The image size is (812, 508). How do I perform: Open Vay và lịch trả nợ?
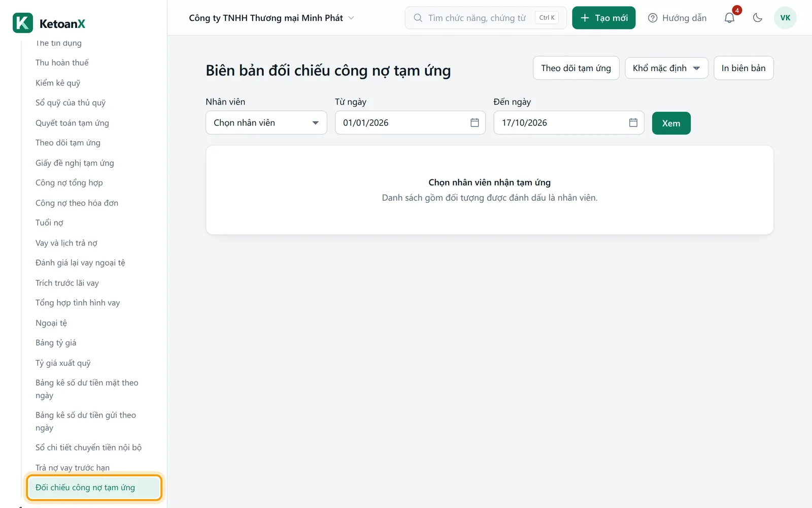66,243
